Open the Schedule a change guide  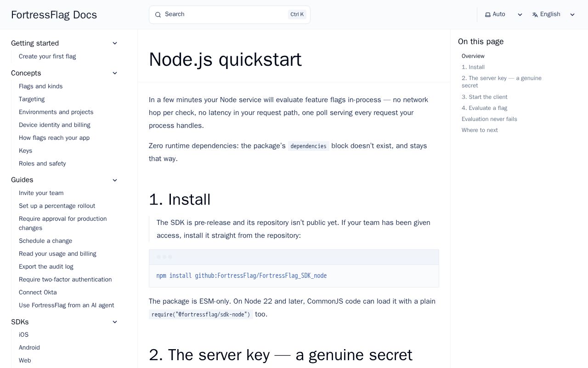[x=45, y=241]
